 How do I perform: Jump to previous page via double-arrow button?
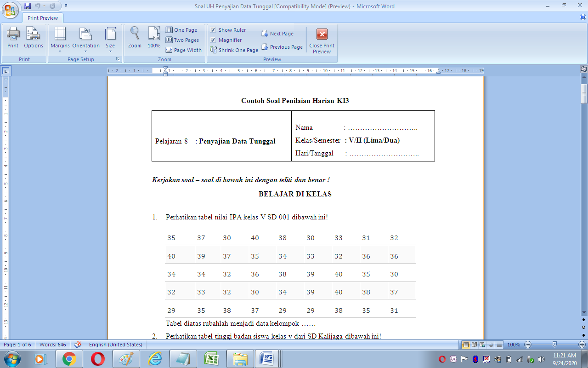584,319
